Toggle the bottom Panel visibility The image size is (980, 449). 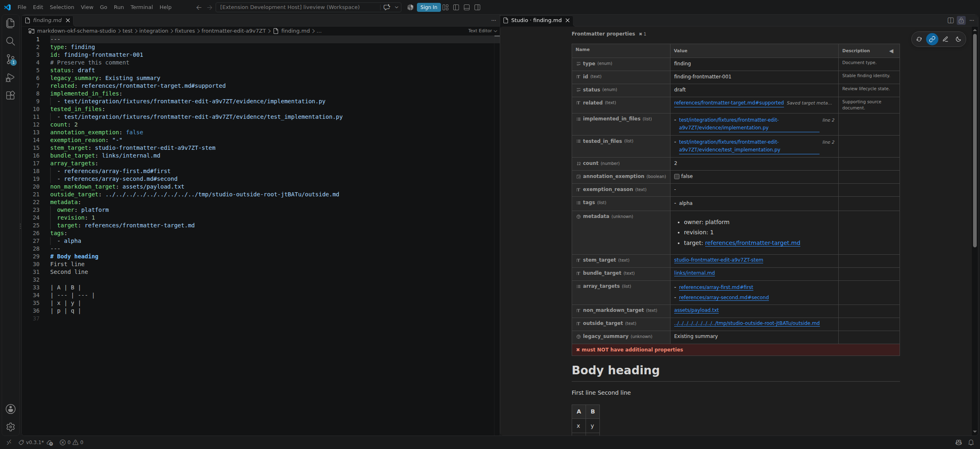coord(467,7)
